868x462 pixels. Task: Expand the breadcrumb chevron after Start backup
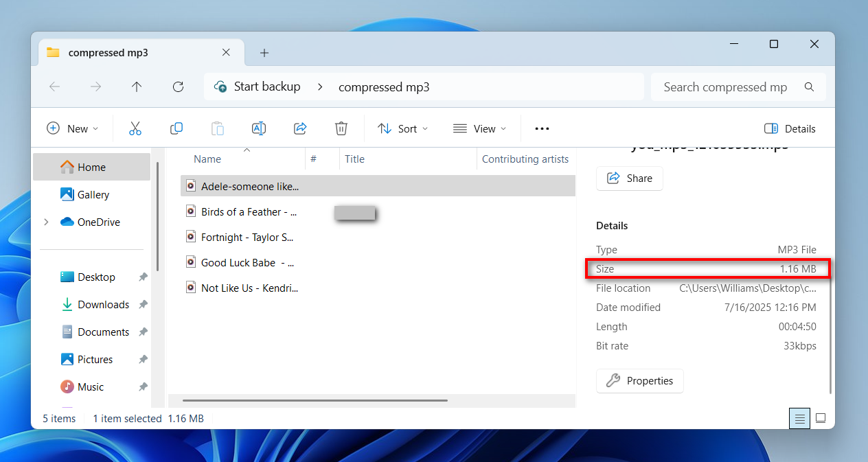pos(320,86)
